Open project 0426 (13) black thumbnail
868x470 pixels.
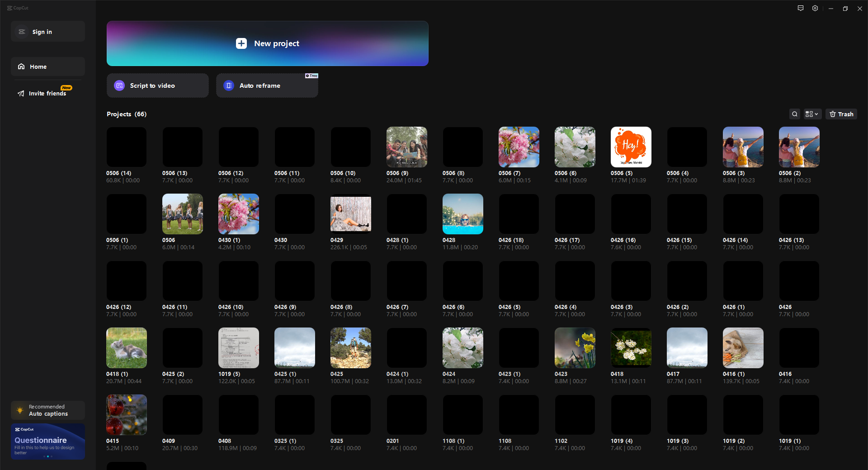pyautogui.click(x=799, y=214)
